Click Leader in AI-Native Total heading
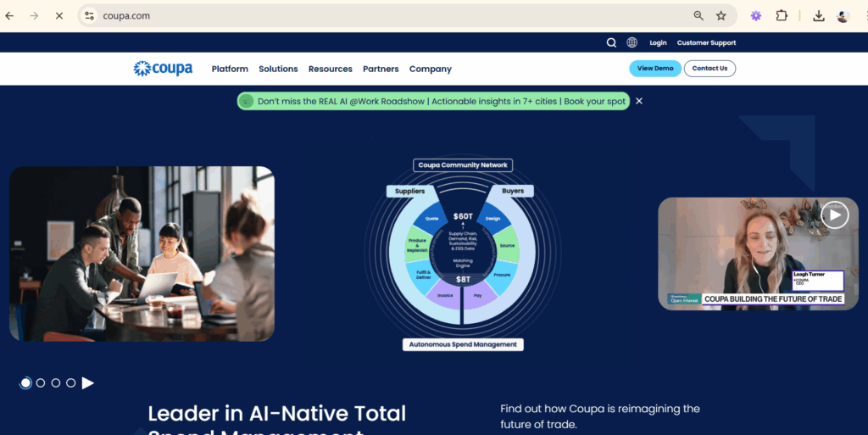The width and height of the screenshot is (868, 435). [x=277, y=414]
